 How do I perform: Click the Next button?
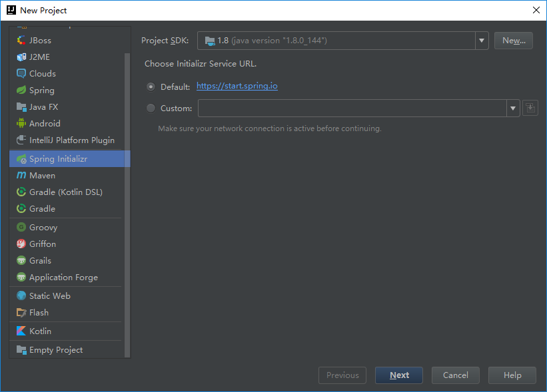point(399,375)
